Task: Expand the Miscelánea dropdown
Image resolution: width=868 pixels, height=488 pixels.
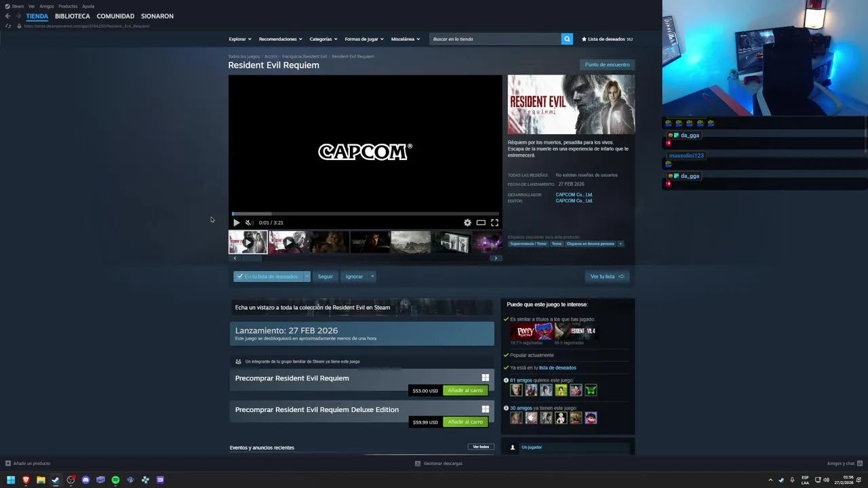Action: coord(406,39)
